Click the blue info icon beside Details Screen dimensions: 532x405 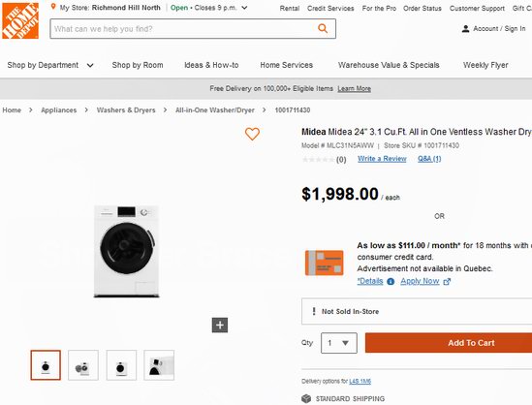pyautogui.click(x=391, y=281)
